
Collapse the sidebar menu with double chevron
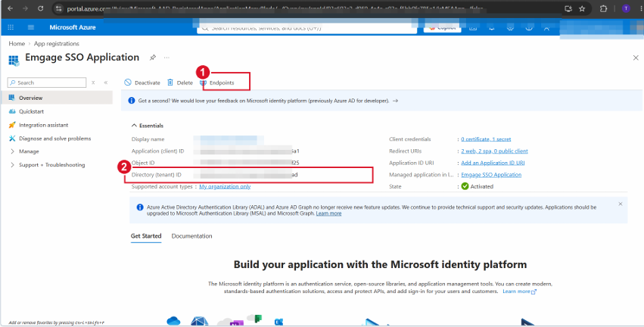[106, 83]
